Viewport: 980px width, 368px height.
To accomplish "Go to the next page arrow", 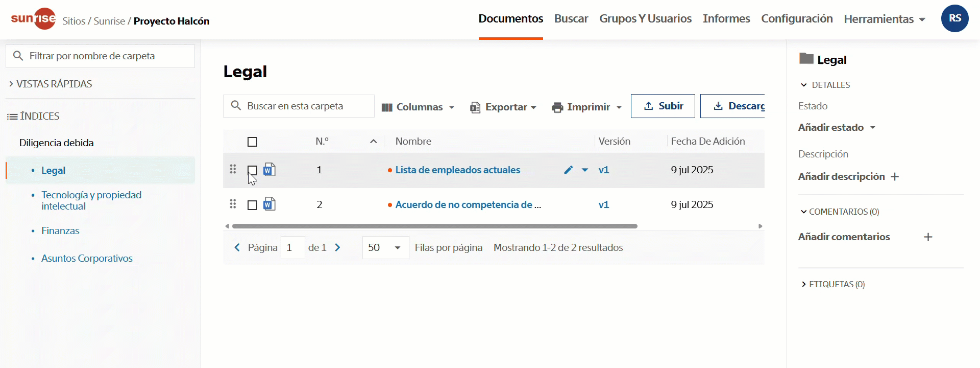I will tap(337, 247).
